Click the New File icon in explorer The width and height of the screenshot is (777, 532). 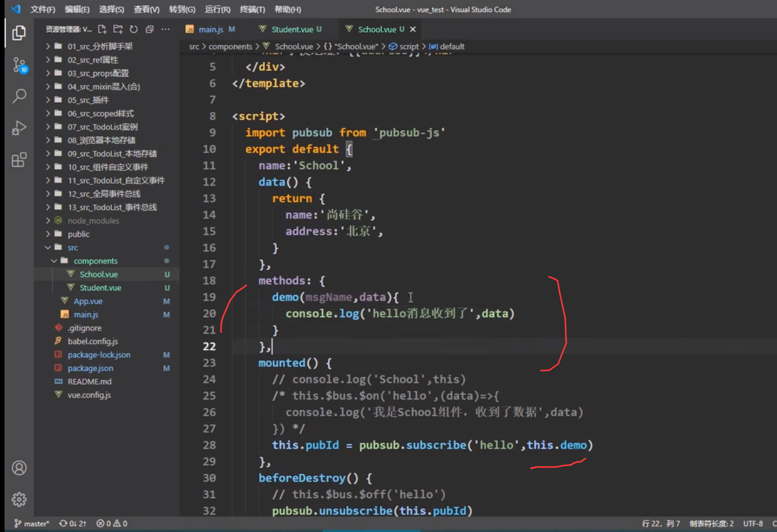(x=102, y=29)
